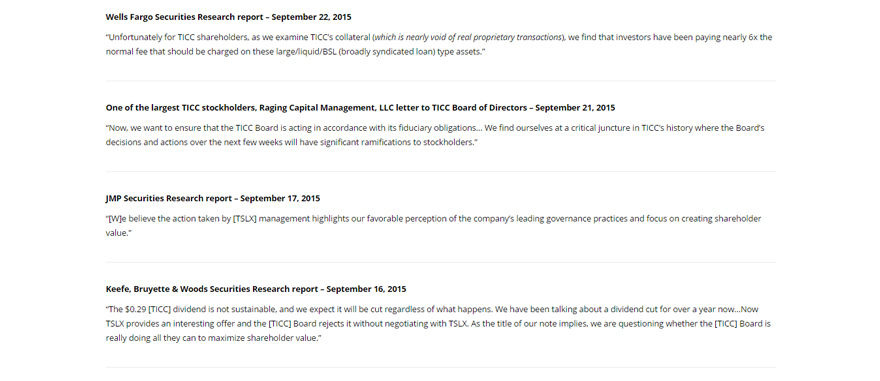880x381 pixels.
Task: Click the divider line below the Raging Capital quote
Action: click(441, 171)
